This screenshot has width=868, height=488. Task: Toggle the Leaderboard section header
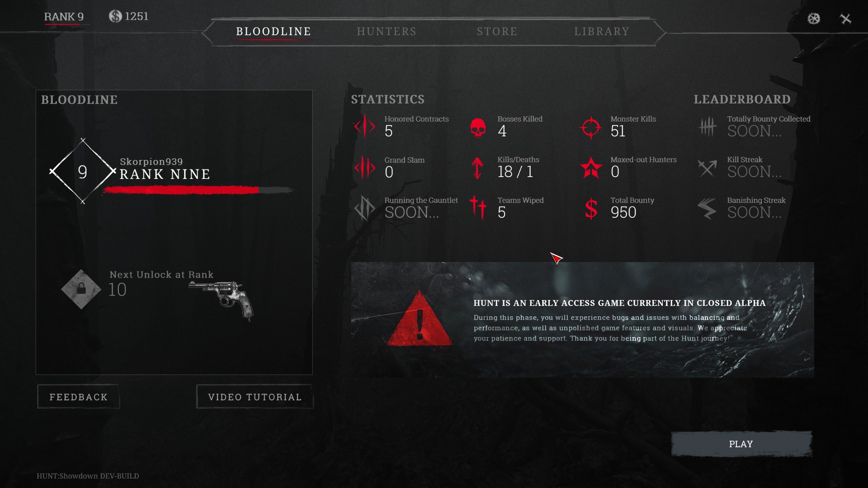coord(741,99)
